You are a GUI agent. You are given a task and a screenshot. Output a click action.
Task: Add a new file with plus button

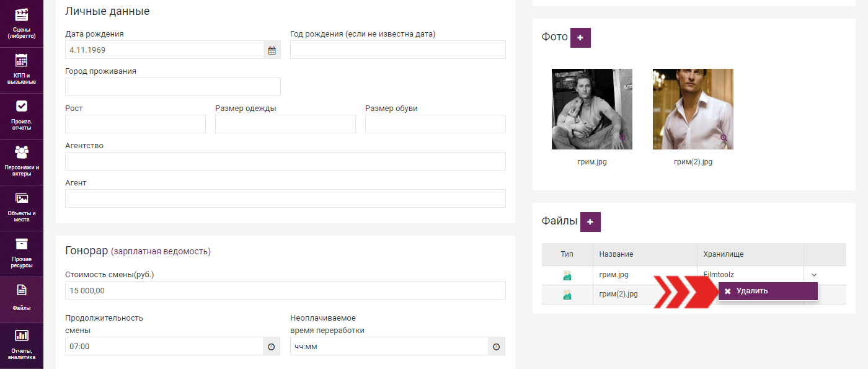(x=590, y=222)
